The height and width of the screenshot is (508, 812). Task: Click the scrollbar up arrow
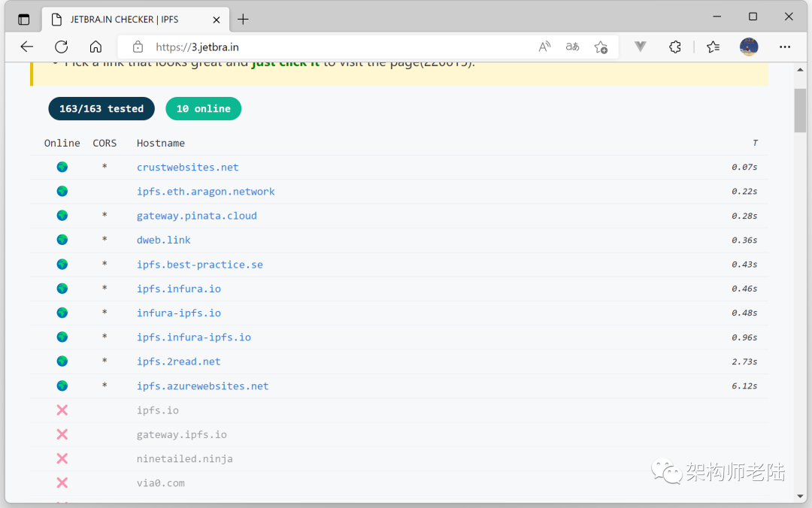800,69
